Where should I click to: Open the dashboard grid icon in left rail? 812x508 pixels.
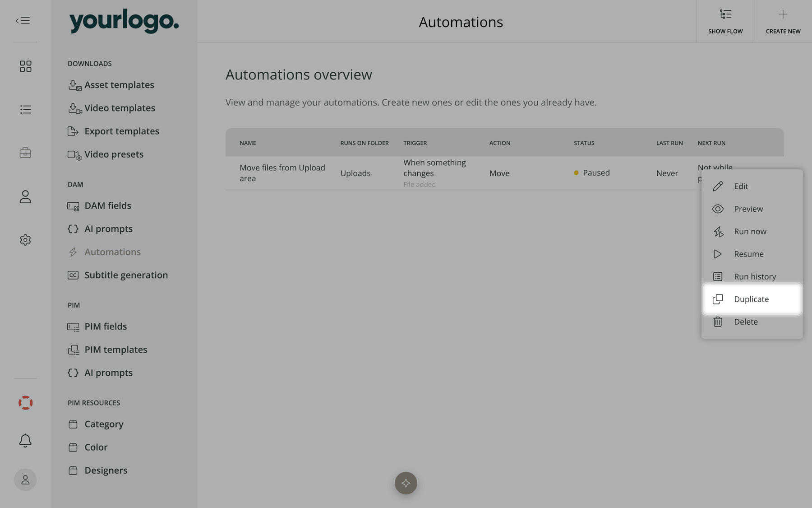25,66
